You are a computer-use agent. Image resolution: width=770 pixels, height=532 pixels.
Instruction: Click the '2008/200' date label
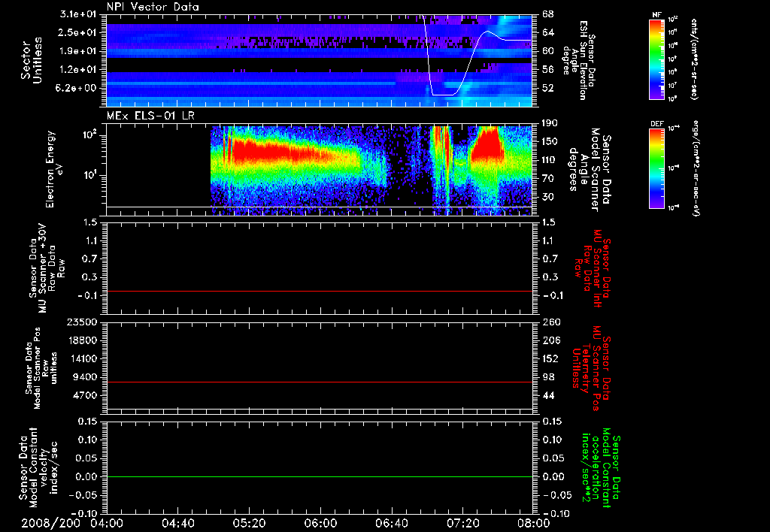click(50, 523)
